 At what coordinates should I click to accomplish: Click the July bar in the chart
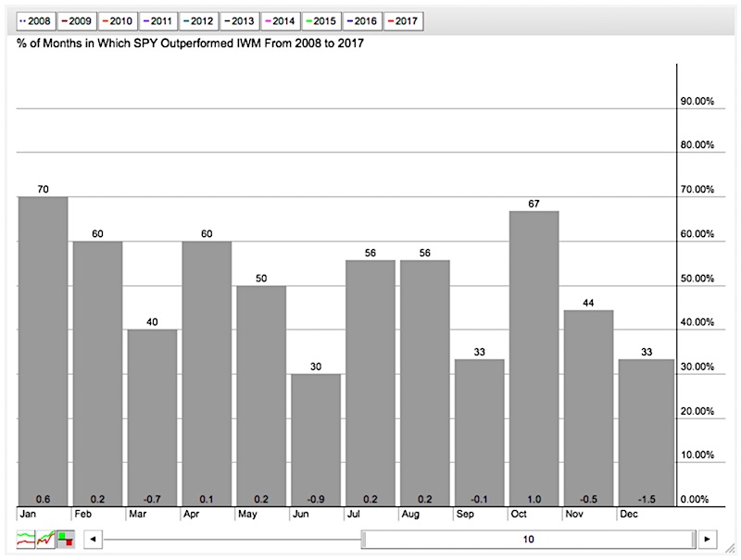point(370,383)
